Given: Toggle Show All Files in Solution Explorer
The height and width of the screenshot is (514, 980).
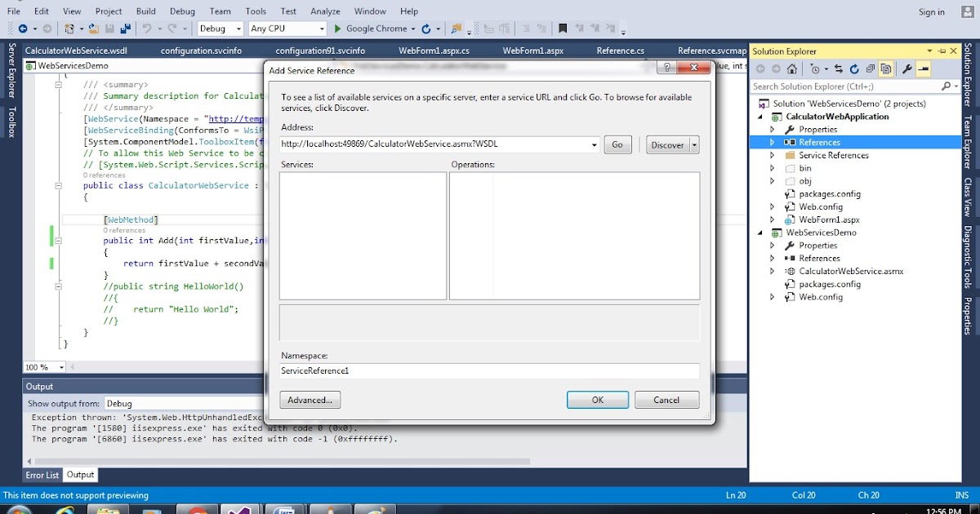Looking at the screenshot, I should (886, 69).
